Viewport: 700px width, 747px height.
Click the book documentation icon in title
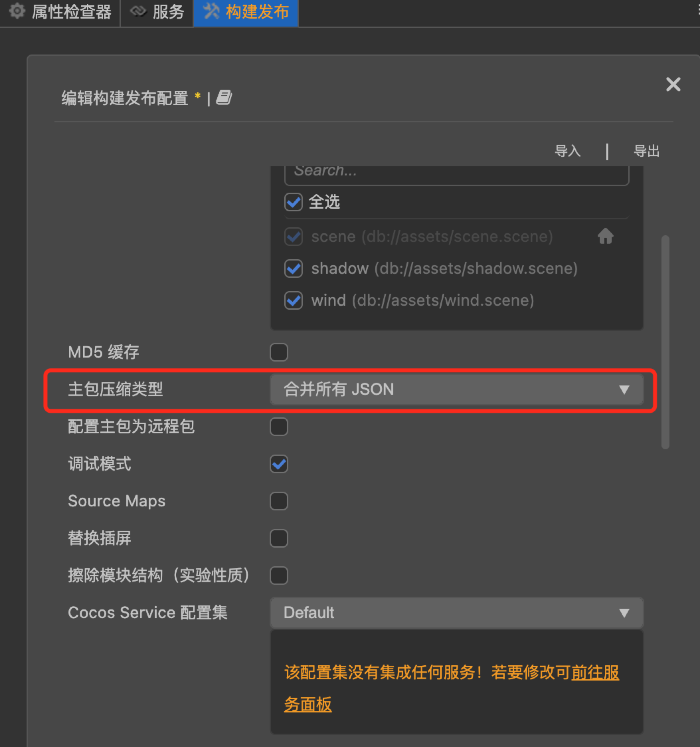224,98
